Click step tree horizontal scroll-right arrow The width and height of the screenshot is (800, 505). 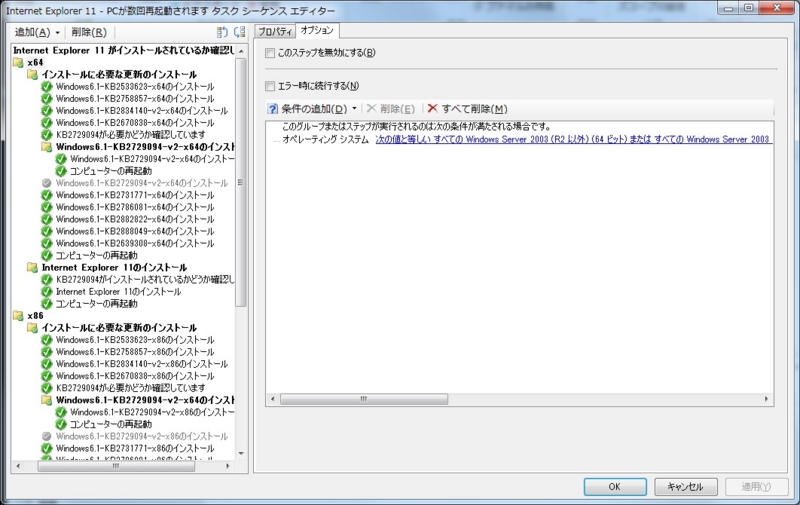click(228, 466)
